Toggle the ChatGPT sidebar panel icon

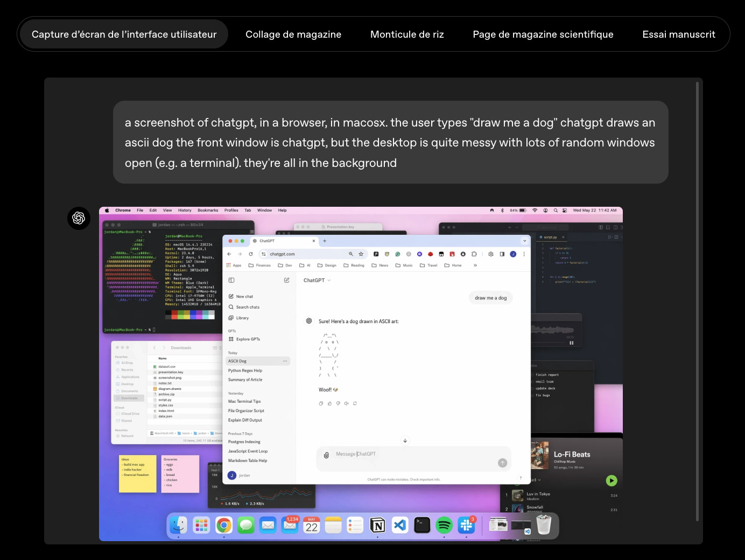coord(231,280)
